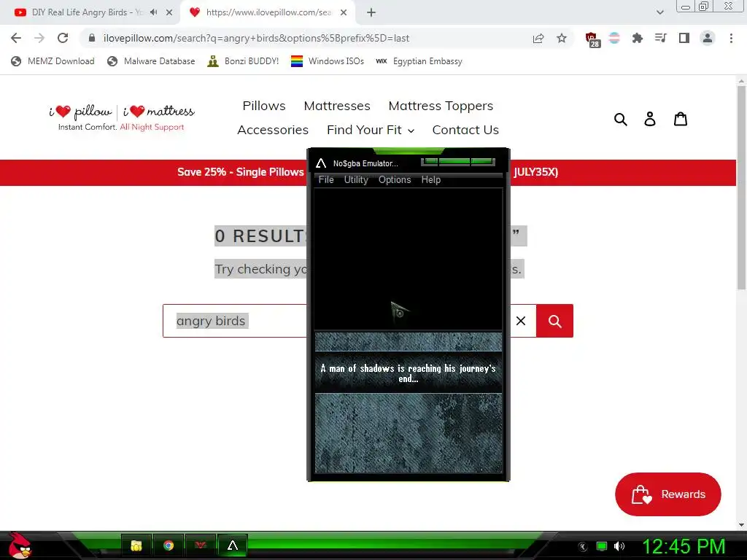
Task: Toggle the browser side panel
Action: point(684,38)
